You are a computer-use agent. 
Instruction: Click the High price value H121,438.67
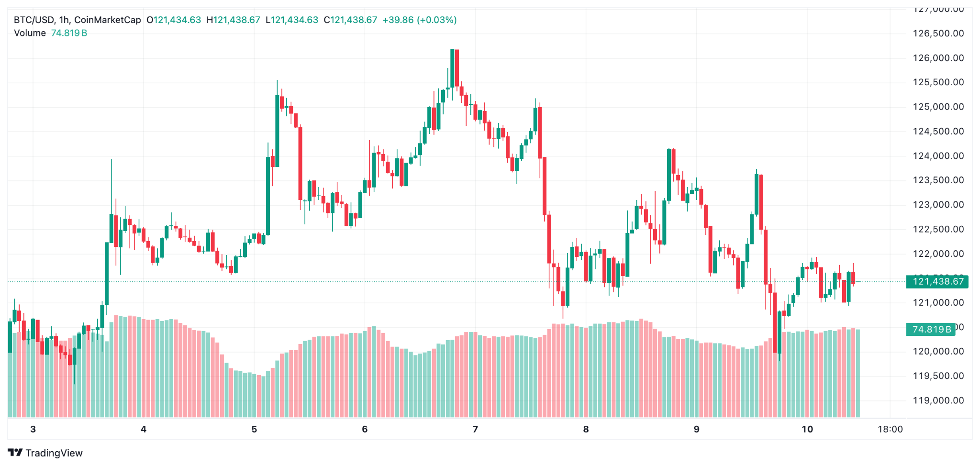pyautogui.click(x=234, y=20)
